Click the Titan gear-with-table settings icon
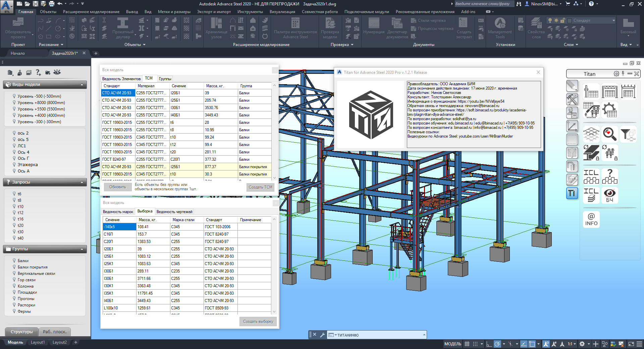Viewport: 644px width, 349px height. click(609, 110)
